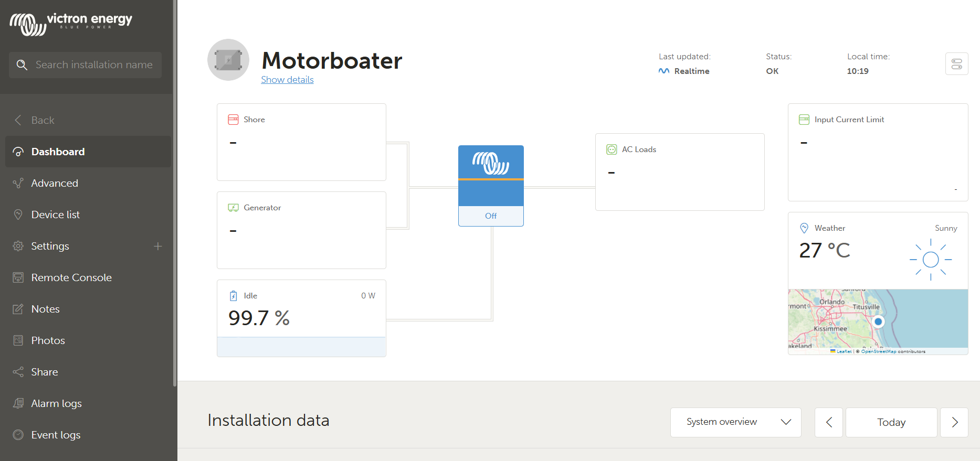Screen dimensions: 980x461
Task: Open Alarm logs in the sidebar
Action: 56,403
